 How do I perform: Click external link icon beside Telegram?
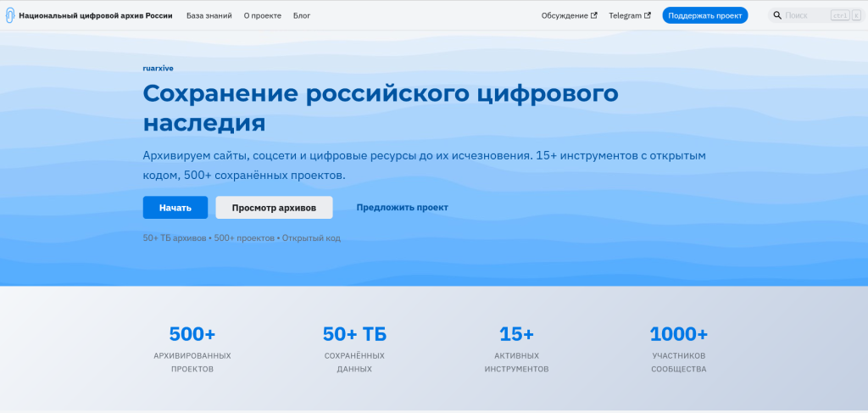coord(648,15)
